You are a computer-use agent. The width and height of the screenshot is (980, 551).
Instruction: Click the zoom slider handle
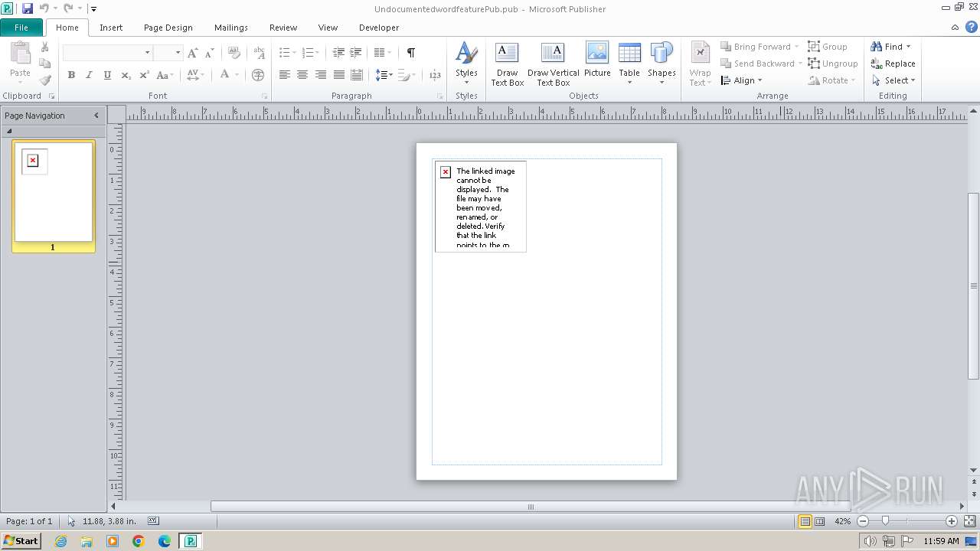point(886,520)
